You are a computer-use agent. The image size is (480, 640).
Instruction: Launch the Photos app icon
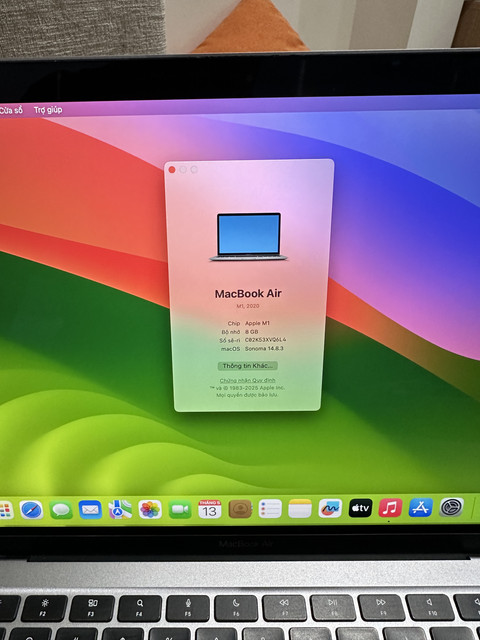pos(150,509)
